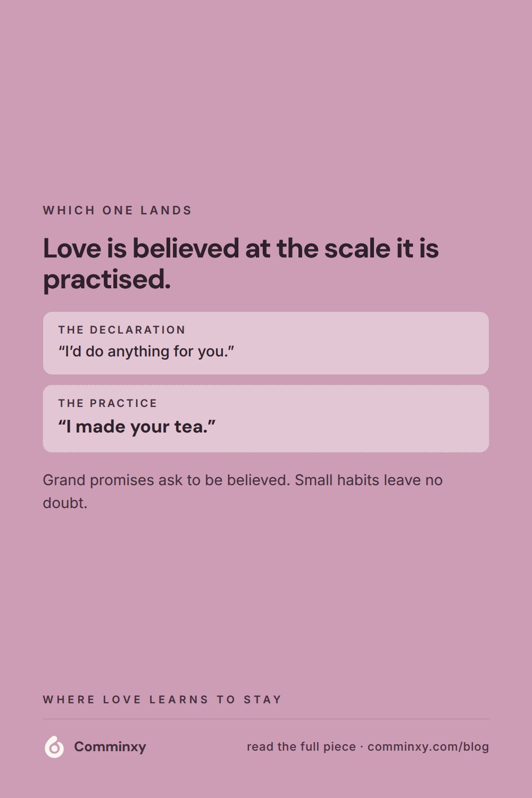Viewport: 532px width, 798px height.
Task: Click the "Grand promises ask to be believed" sentence
Action: click(x=167, y=480)
